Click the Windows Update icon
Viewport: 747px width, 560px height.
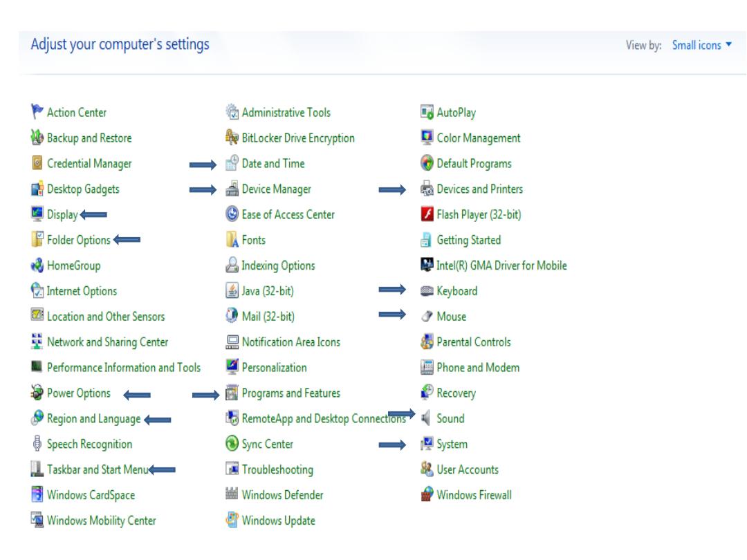tap(232, 520)
